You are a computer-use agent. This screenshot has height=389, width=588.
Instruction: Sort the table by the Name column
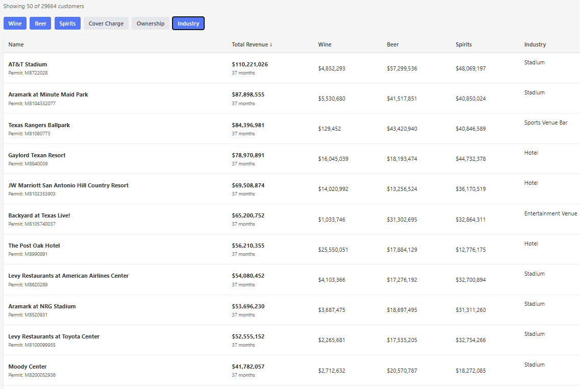(x=16, y=44)
